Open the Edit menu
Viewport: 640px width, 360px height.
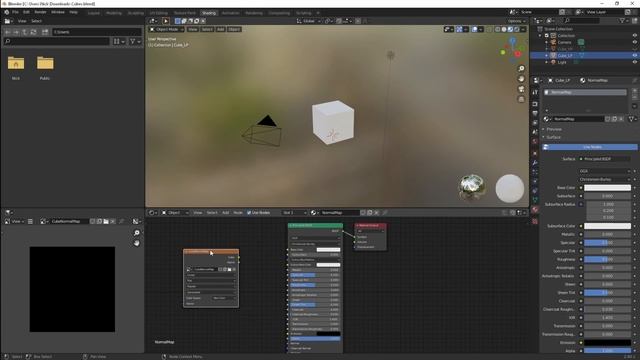tap(26, 12)
